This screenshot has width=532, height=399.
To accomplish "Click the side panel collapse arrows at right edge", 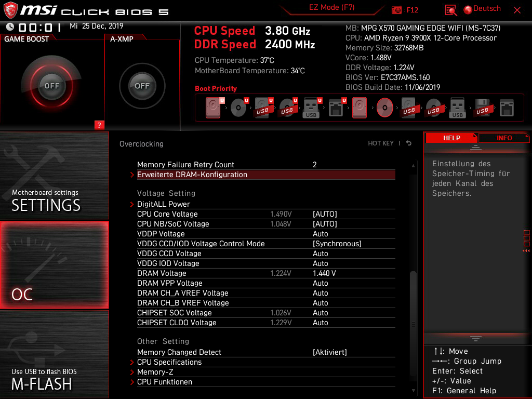I will 526,251.
